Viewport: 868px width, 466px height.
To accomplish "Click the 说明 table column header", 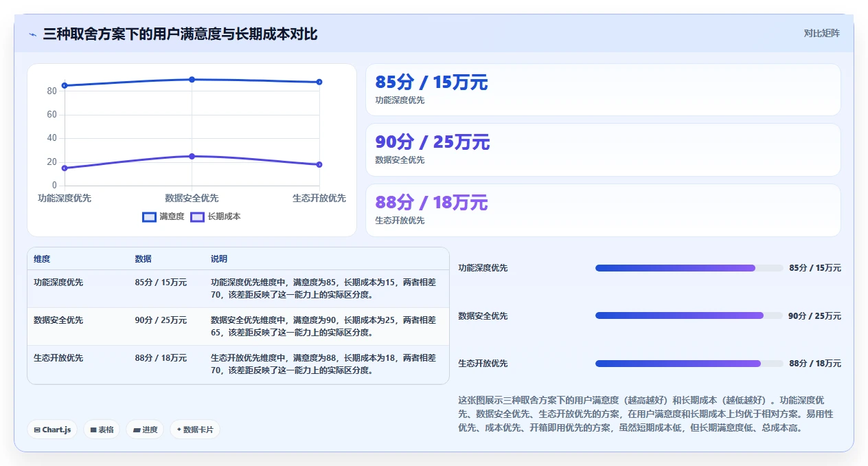I will tap(219, 259).
